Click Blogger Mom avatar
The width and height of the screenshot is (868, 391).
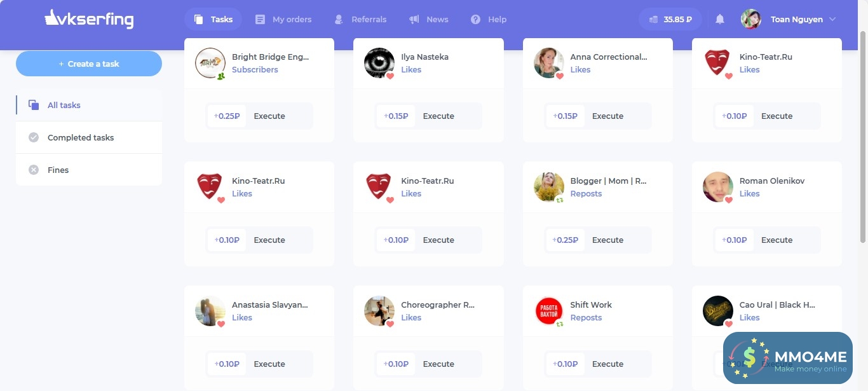coord(549,187)
